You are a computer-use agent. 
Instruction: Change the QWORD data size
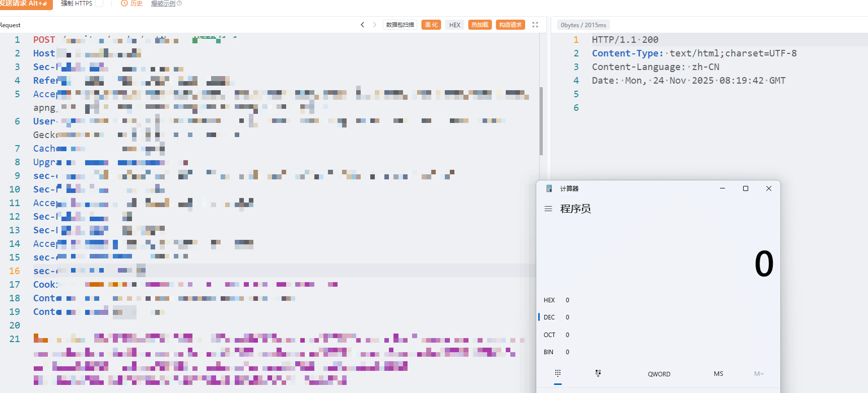coord(659,374)
